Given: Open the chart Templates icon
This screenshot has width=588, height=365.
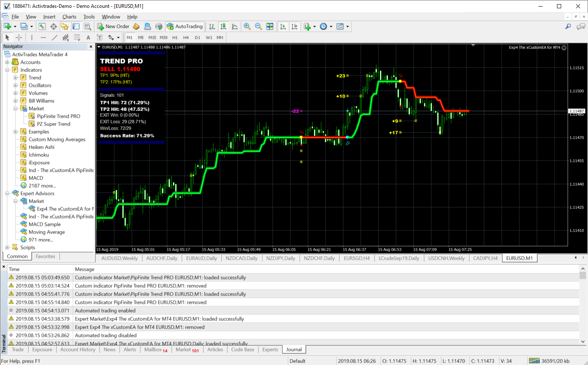Looking at the screenshot, I should (x=340, y=26).
